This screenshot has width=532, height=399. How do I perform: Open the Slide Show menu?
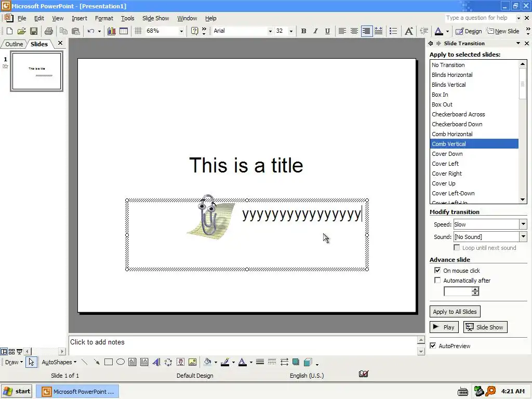(x=155, y=18)
